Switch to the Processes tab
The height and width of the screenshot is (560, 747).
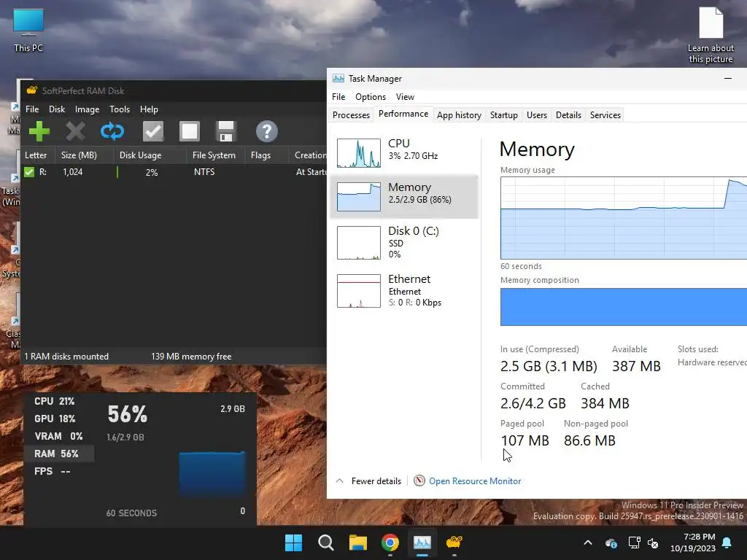pos(351,115)
